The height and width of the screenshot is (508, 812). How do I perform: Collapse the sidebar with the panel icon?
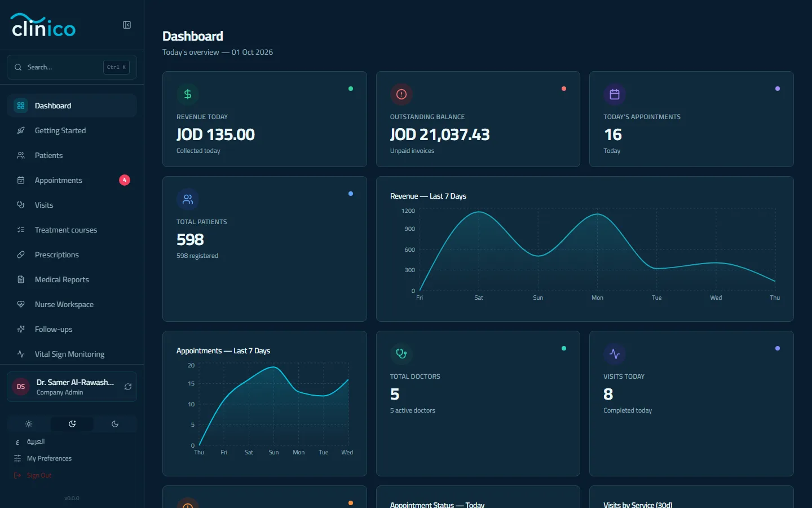tap(127, 25)
